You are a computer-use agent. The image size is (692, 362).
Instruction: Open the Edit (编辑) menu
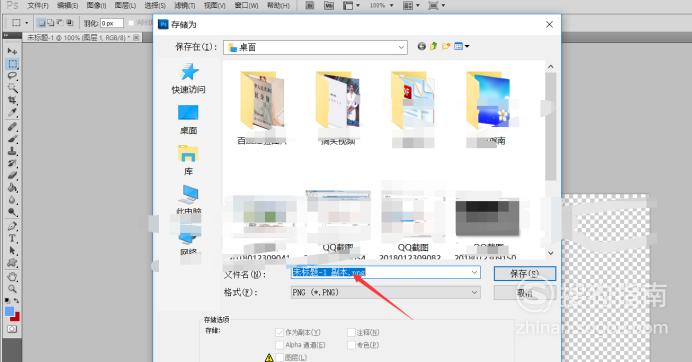click(x=68, y=6)
